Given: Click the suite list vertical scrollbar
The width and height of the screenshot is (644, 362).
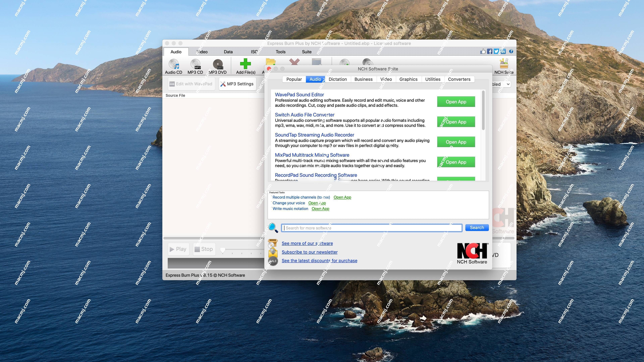Looking at the screenshot, I should (483, 110).
